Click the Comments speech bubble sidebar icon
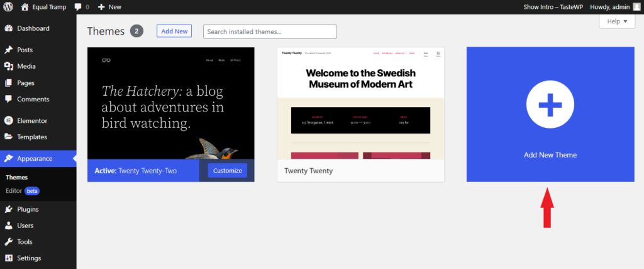This screenshot has width=644, height=269. [8, 99]
